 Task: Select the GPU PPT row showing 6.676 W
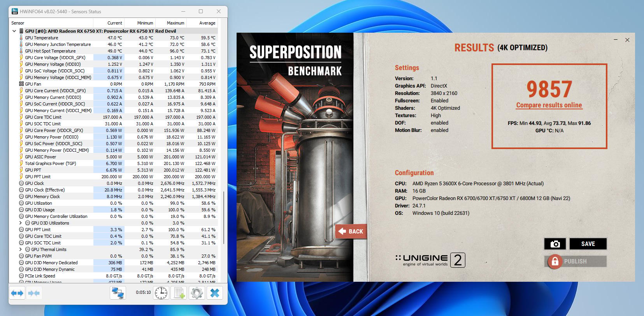[x=114, y=170]
